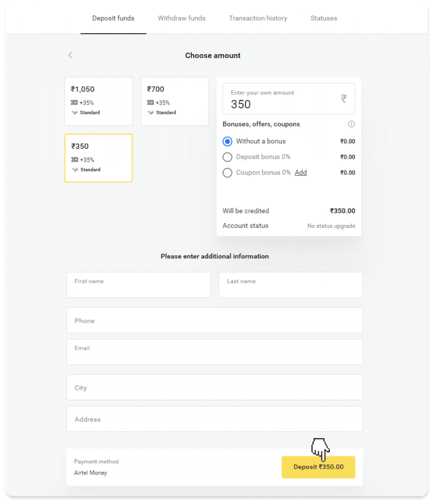Click the diamond Standard icon on ₹1,050 card
The height and width of the screenshot is (504, 434).
75,113
